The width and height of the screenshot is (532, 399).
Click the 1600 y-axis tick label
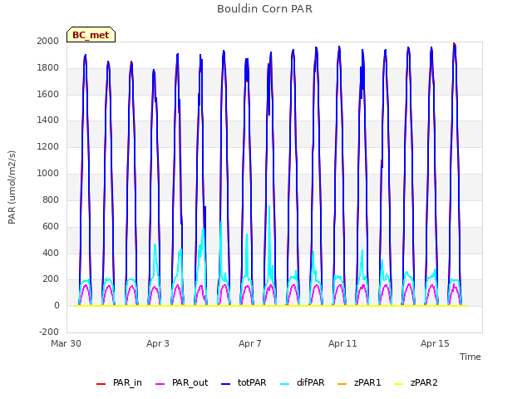pos(48,94)
